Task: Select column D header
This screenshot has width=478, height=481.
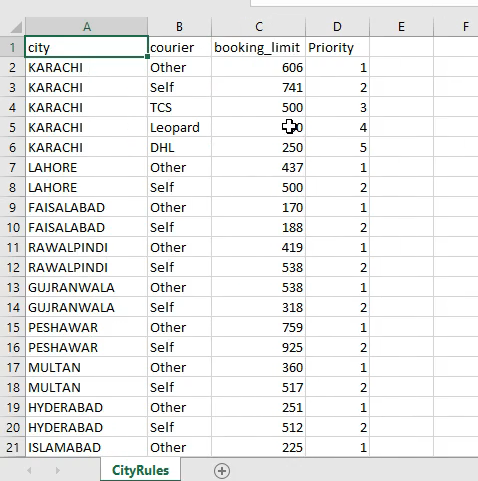Action: tap(337, 27)
